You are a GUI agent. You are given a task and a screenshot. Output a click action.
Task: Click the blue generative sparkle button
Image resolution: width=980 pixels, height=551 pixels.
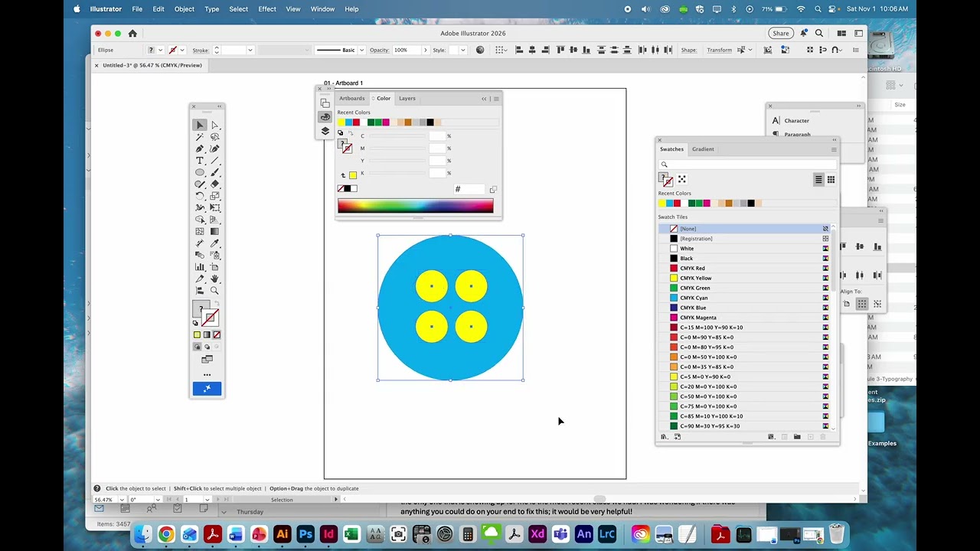[x=207, y=389]
